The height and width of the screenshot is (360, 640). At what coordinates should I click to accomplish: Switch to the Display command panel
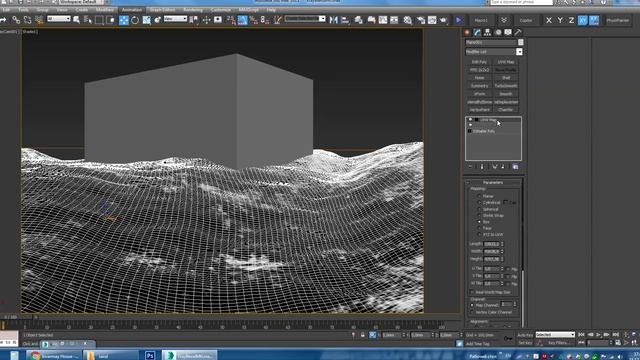click(x=508, y=32)
